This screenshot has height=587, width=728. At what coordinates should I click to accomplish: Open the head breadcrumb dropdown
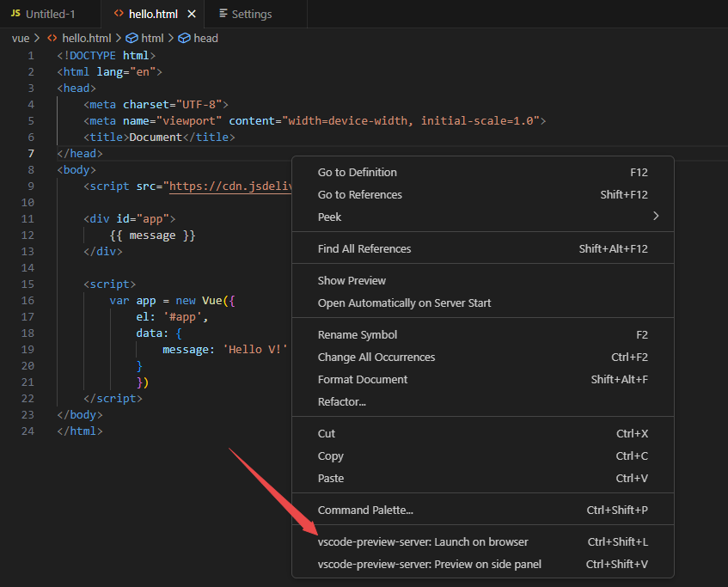pos(205,38)
